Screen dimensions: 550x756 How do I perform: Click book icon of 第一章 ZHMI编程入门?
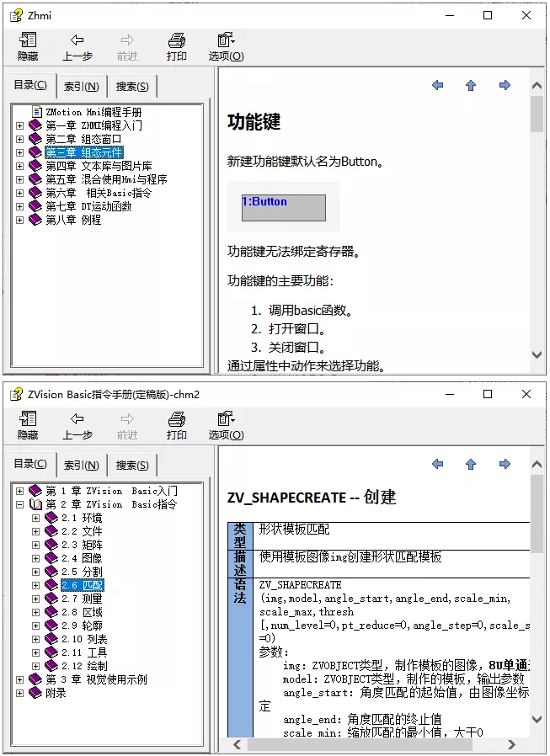(x=35, y=125)
